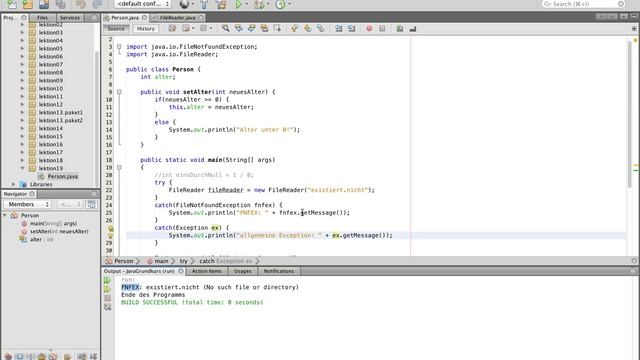Screen dimensions: 640x360
Task: Re-run the program from Output sidebar
Action: (x=107, y=280)
